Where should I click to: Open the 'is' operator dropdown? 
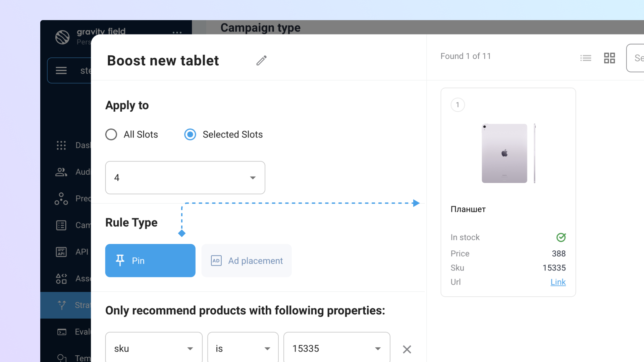(x=243, y=349)
